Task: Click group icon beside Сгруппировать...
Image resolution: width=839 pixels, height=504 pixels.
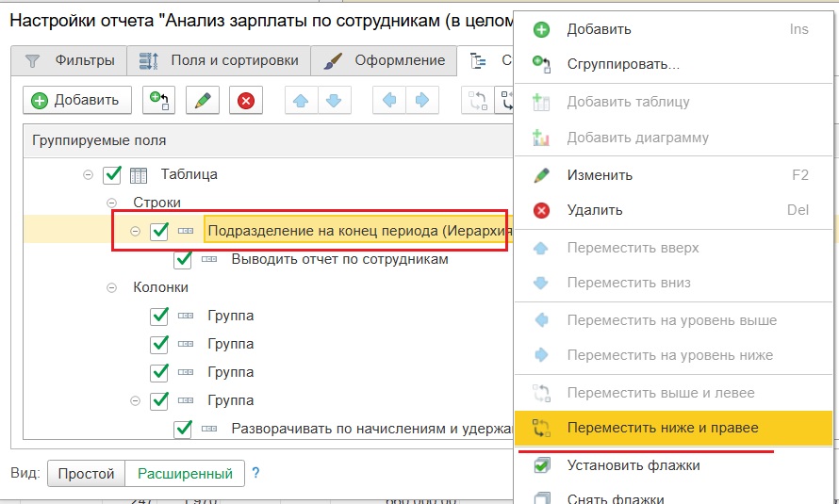Action: tap(541, 65)
